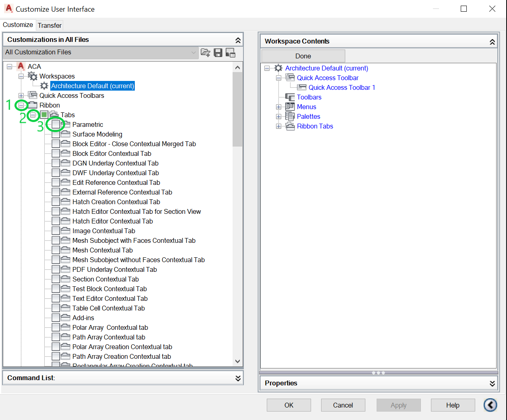The image size is (507, 420).
Task: Click the Ribbon folder icon
Action: (33, 105)
